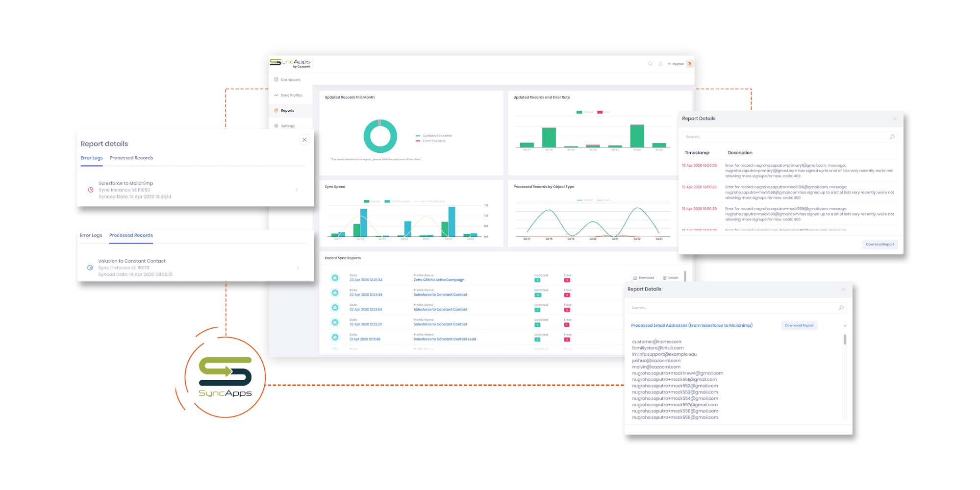Click sync icon on the 22 Apr 12:22:20 row
The image size is (980, 490).
coord(335,322)
